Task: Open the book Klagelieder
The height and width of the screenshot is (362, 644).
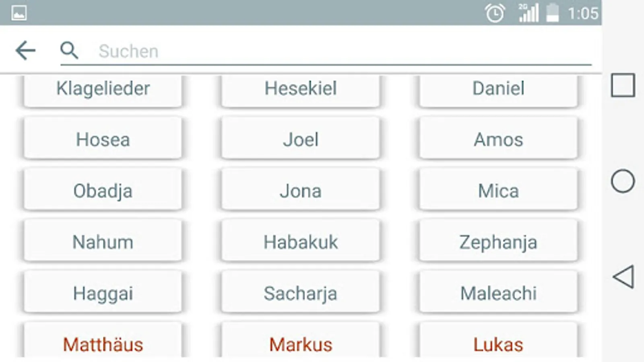Action: (103, 89)
